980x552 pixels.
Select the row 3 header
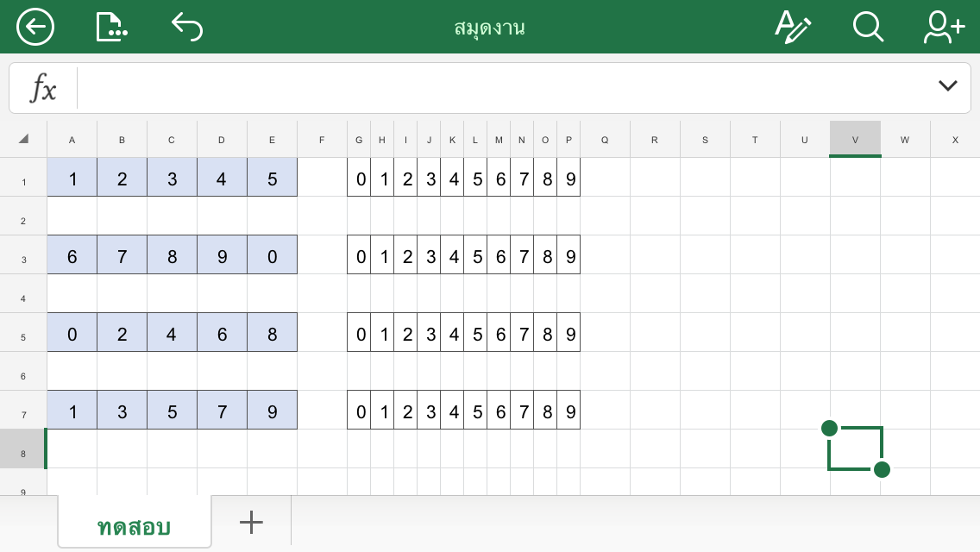(23, 260)
